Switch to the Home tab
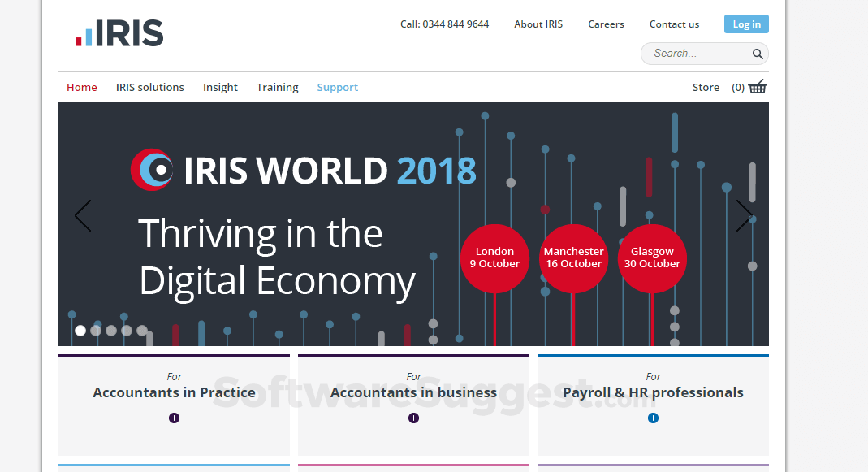 (x=81, y=87)
